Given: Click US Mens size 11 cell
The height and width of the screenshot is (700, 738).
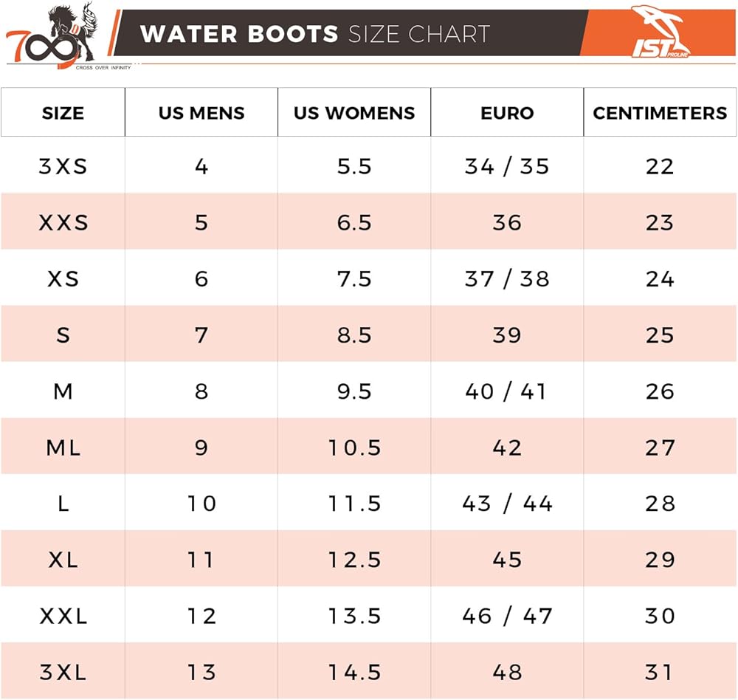Looking at the screenshot, I should pos(201,560).
